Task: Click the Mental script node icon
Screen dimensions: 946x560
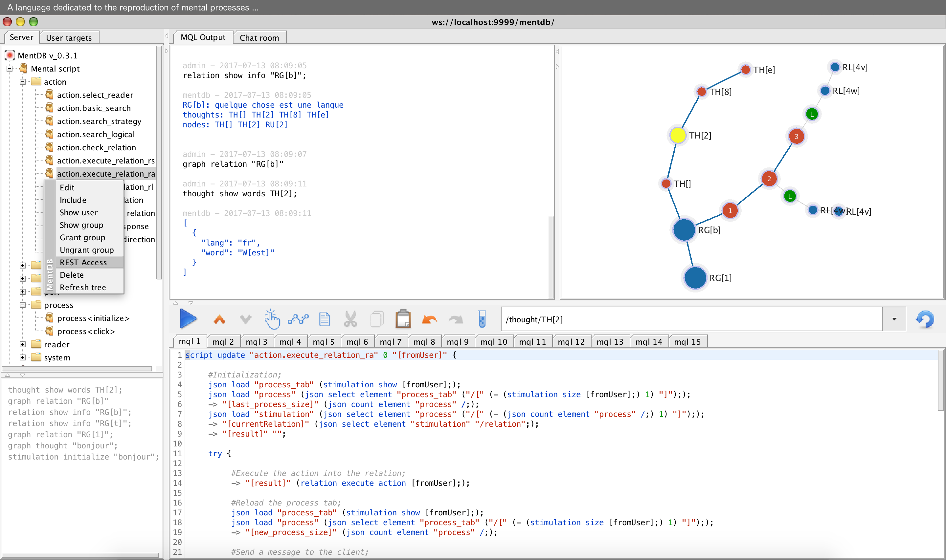Action: [23, 68]
